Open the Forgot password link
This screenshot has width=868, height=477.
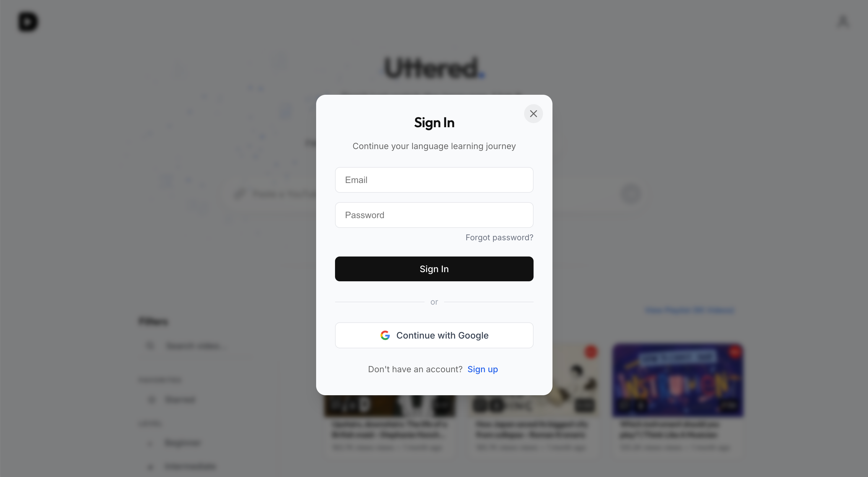pyautogui.click(x=499, y=238)
